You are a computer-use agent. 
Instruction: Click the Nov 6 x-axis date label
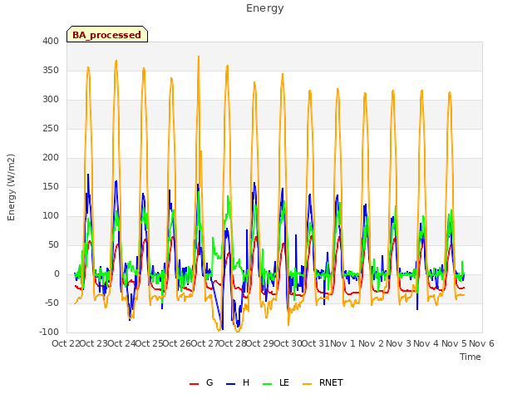(482, 343)
